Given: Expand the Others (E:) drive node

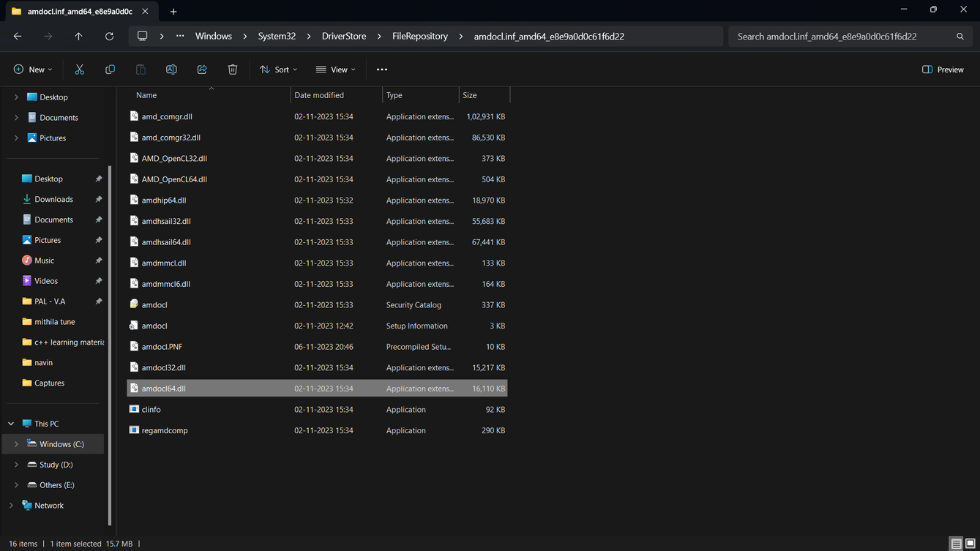Looking at the screenshot, I should tap(16, 485).
